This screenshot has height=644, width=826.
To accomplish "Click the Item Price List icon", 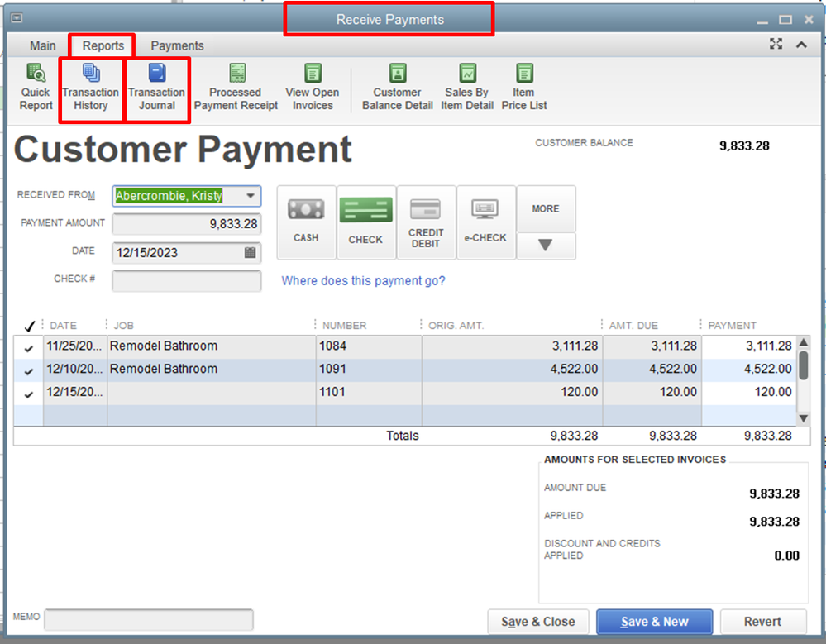I will (523, 85).
